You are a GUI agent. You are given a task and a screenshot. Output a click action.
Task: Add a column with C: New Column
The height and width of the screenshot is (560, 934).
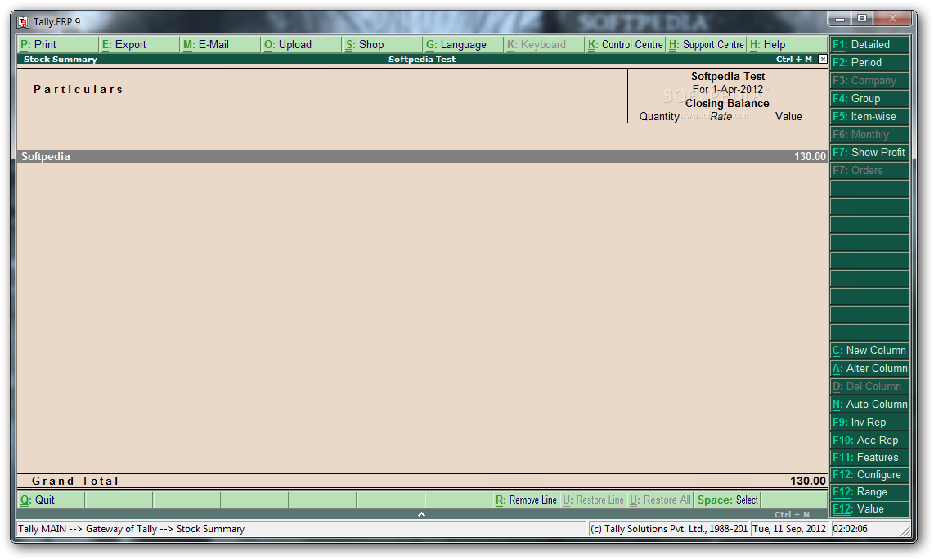coord(869,351)
